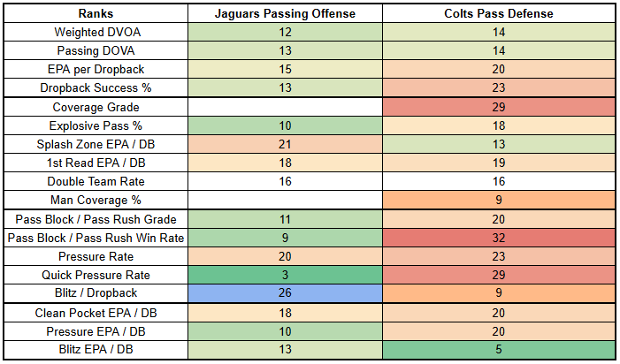This screenshot has height=364, width=620.
Task: Click the blue Jaguars Blitz / Dropback cell
Action: click(286, 294)
